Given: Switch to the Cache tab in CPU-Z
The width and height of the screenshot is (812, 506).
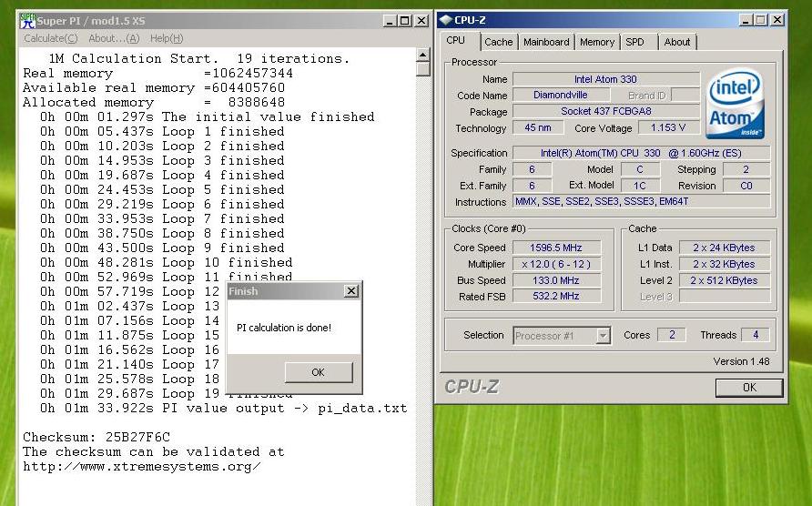Looking at the screenshot, I should (x=498, y=42).
